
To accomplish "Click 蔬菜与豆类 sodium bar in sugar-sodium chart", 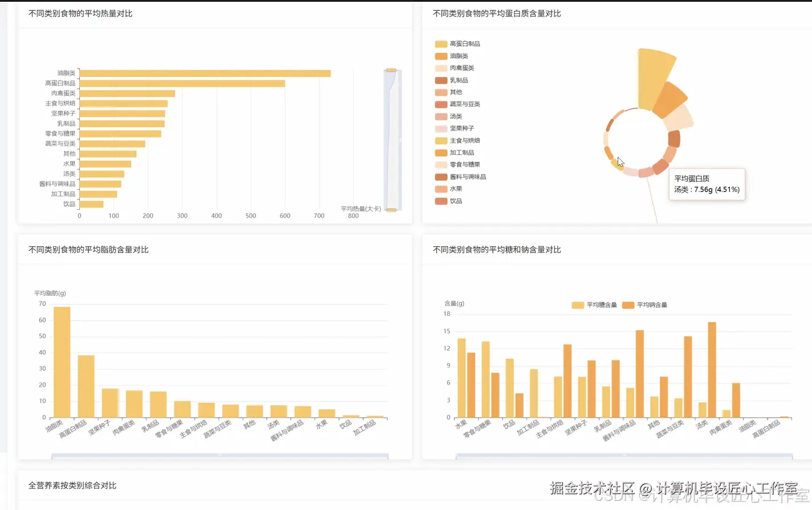I will pyautogui.click(x=688, y=377).
